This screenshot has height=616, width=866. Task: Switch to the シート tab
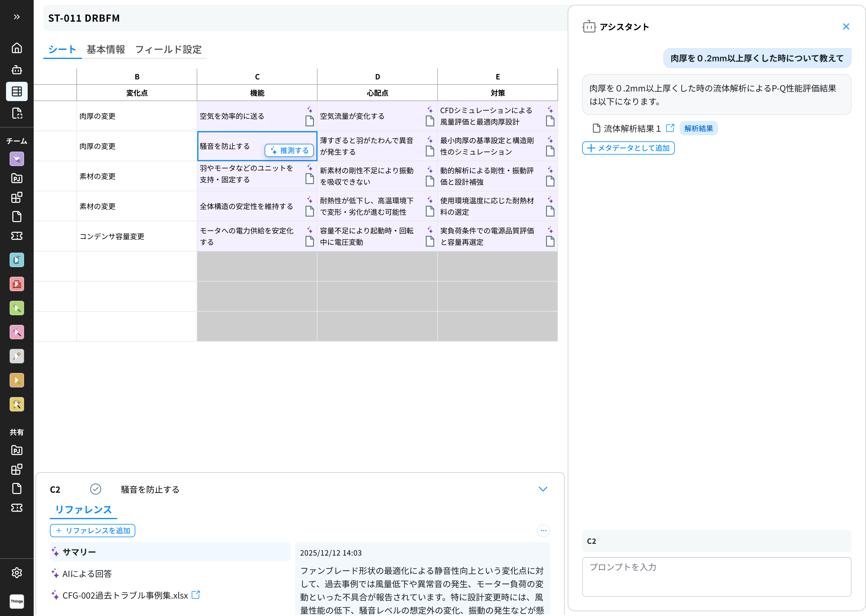tap(63, 50)
